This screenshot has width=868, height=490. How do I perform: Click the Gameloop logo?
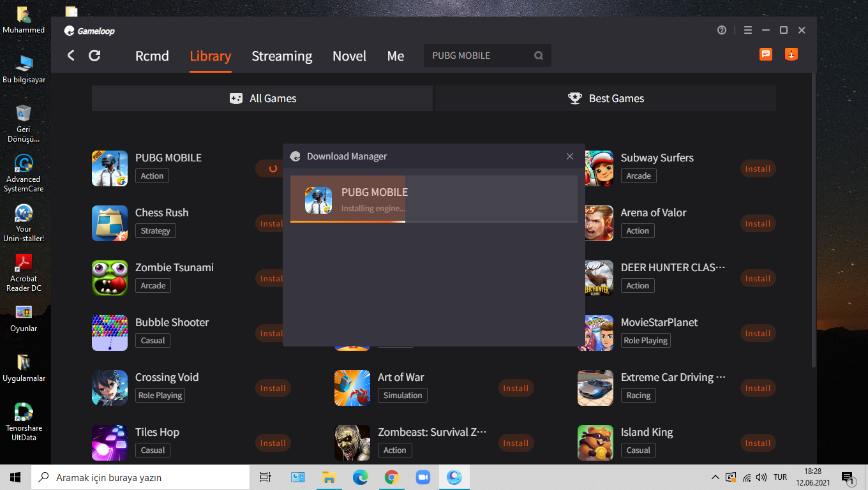[89, 31]
